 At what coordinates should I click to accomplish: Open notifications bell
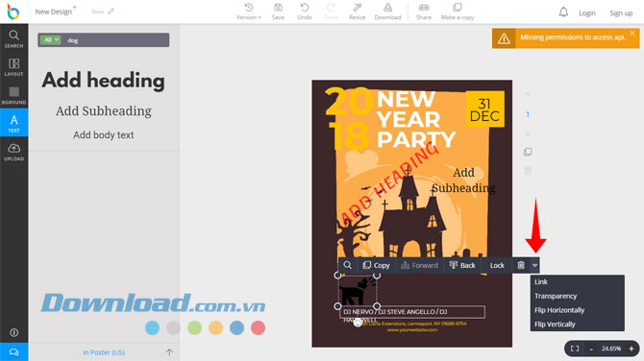pos(563,12)
